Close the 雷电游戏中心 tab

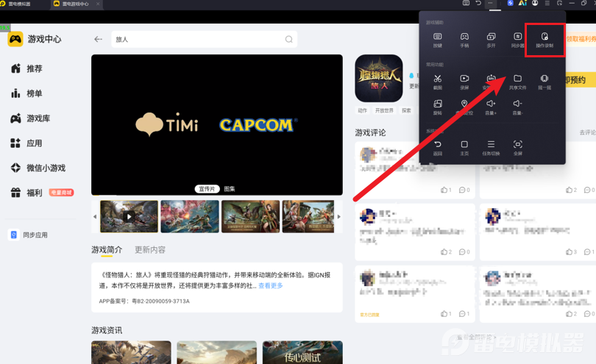[98, 4]
